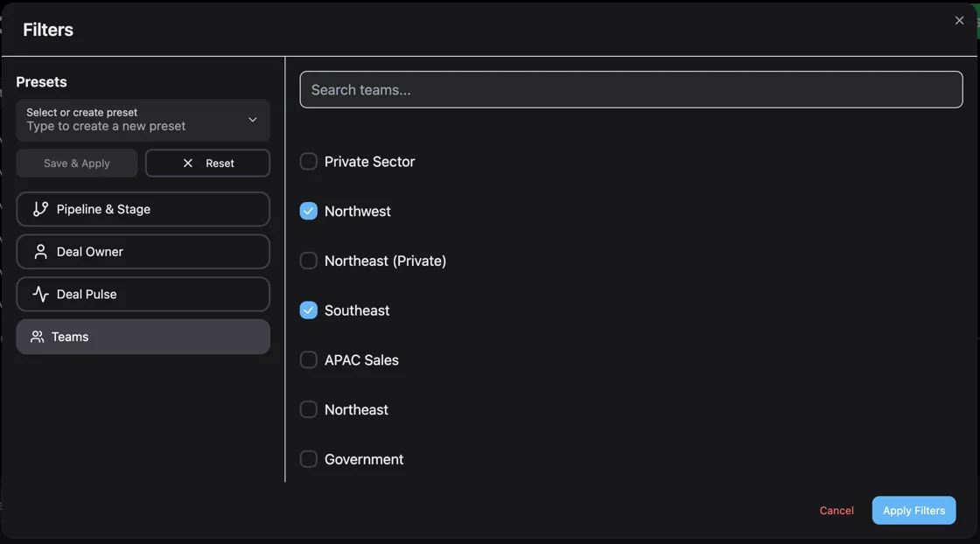Check the APAC Sales checkbox

click(308, 359)
